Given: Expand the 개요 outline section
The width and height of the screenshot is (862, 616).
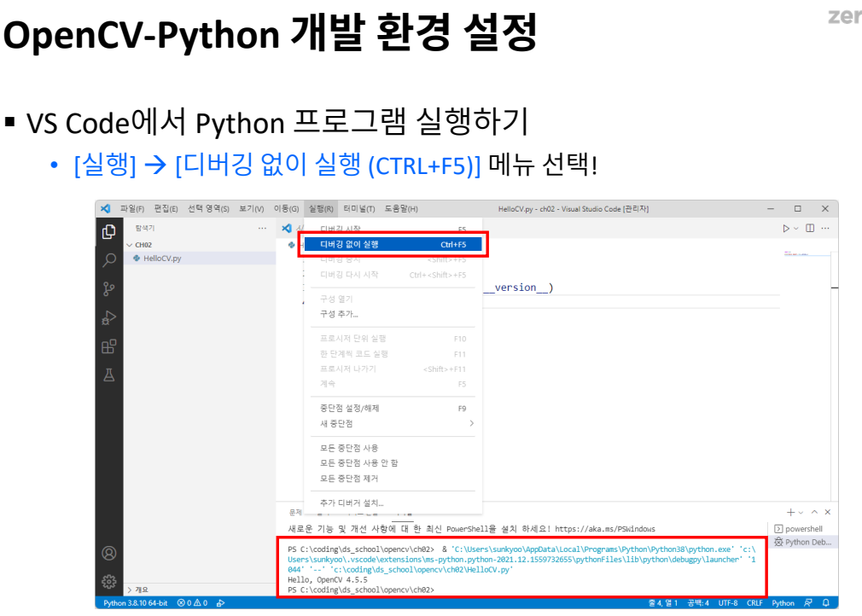Looking at the screenshot, I should pos(138,590).
